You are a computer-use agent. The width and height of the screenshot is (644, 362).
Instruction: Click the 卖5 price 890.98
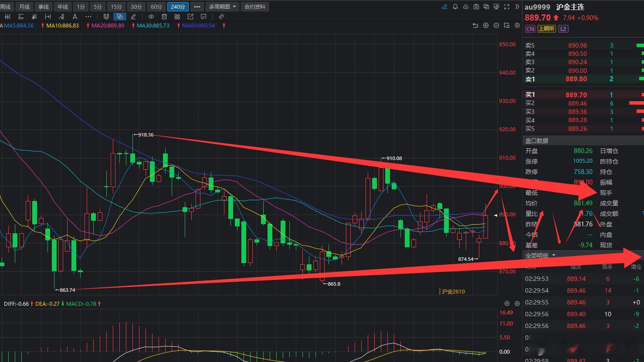coord(577,45)
